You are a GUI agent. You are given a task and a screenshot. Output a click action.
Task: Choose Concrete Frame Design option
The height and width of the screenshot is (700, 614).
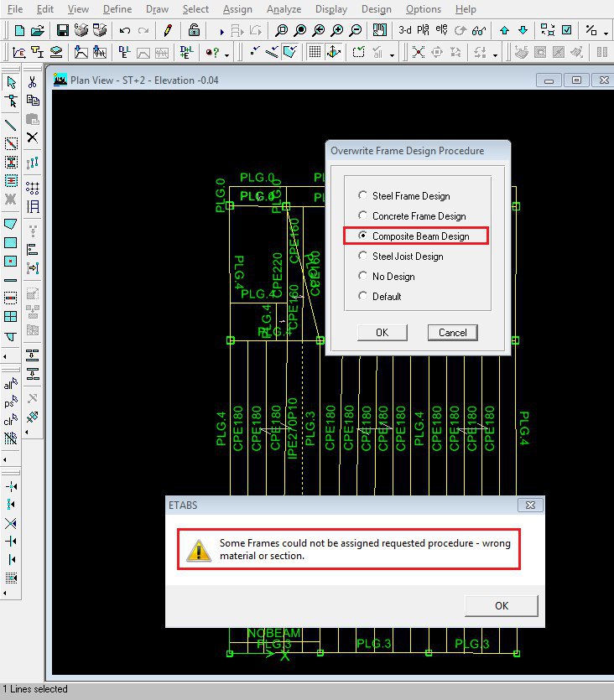click(412, 216)
